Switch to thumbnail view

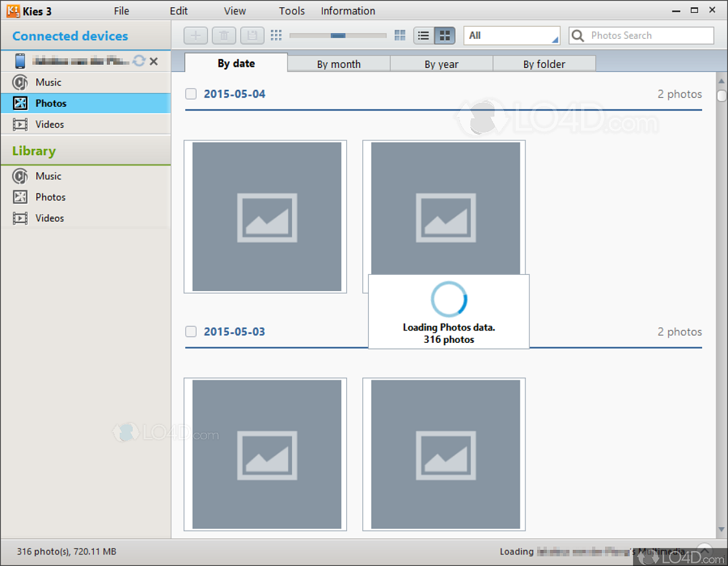tap(445, 36)
